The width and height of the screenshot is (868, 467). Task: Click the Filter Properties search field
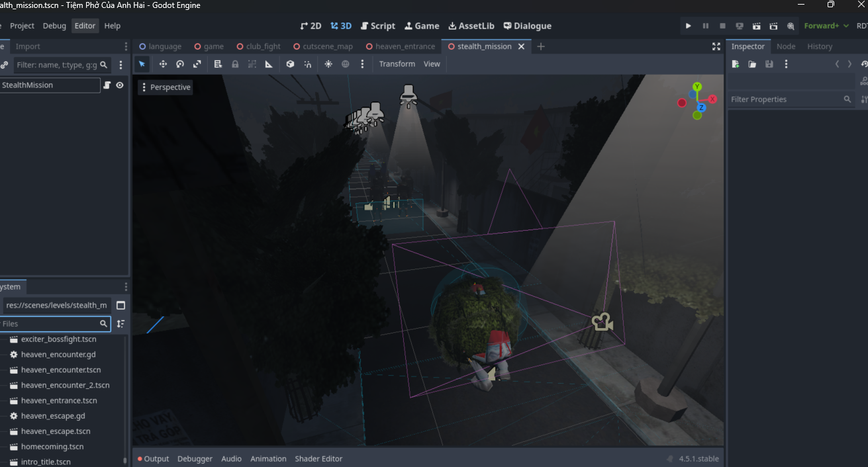(x=785, y=99)
